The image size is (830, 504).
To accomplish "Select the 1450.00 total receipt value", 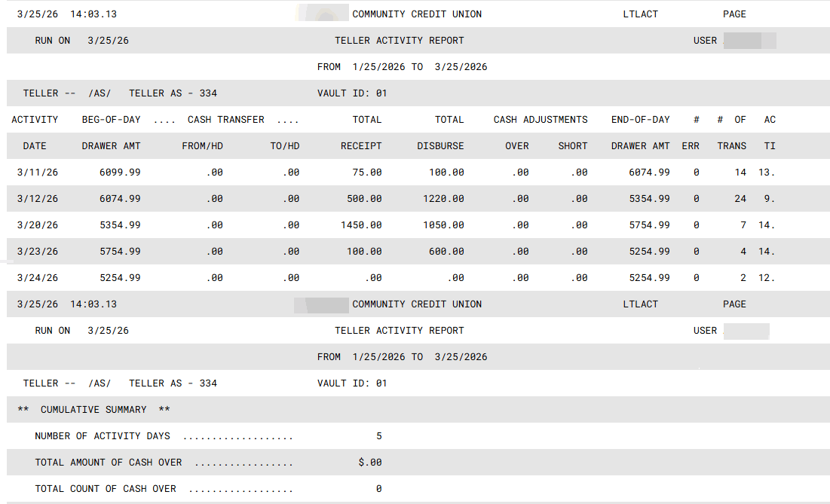I will tap(361, 225).
